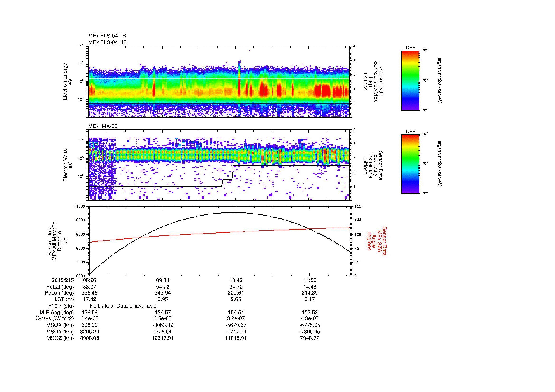The width and height of the screenshot is (555, 392).
Task: Click the M-E angle value '156.52'
Action: click(x=310, y=312)
